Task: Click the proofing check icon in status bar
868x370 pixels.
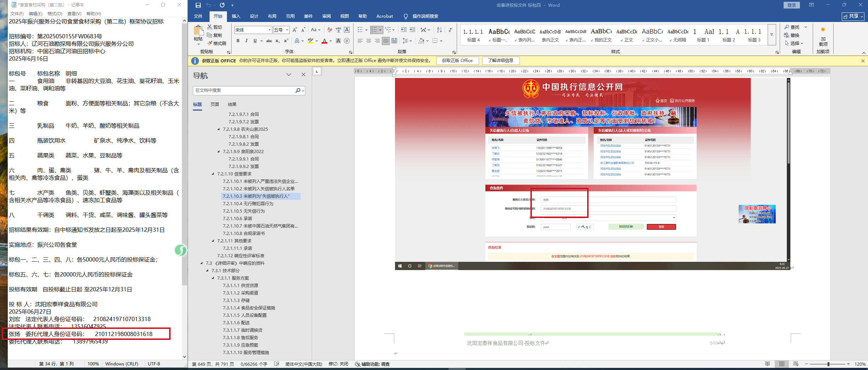Action: tap(277, 364)
